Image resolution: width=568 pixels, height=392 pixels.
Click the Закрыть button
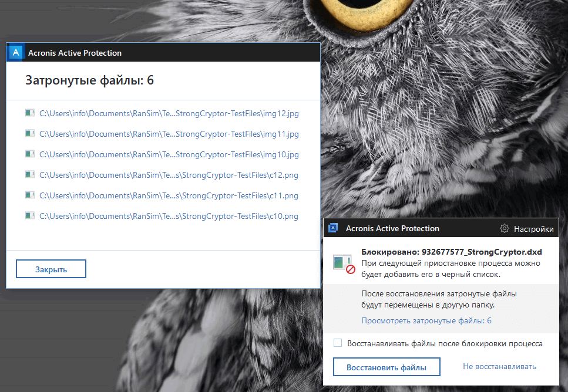tap(51, 269)
